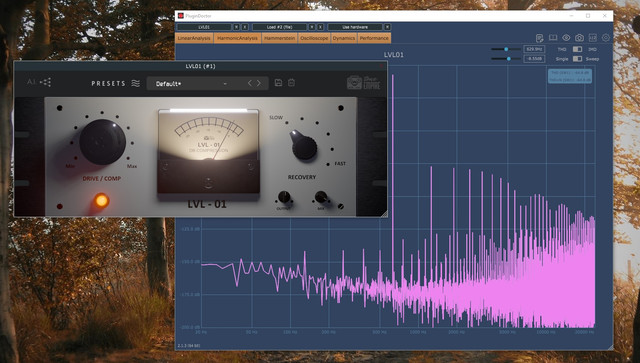Click the MIX small knob
Viewport: 640px width, 363px height.
tap(321, 197)
